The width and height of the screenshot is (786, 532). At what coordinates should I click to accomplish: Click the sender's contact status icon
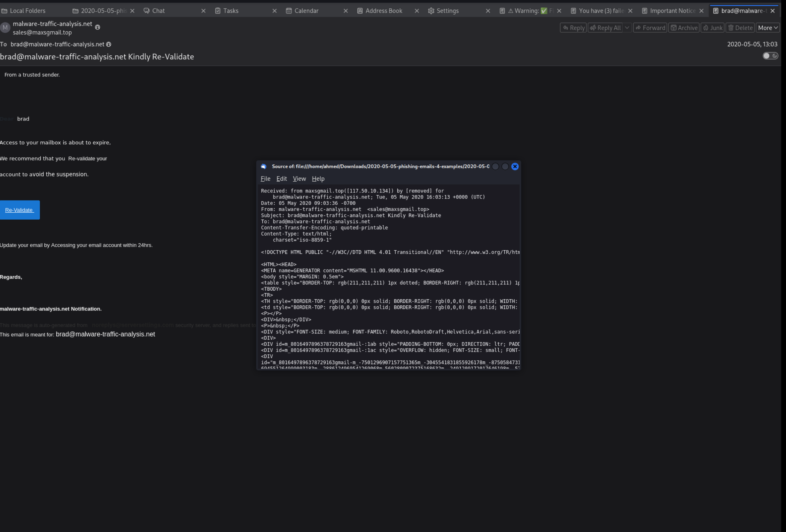(97, 27)
